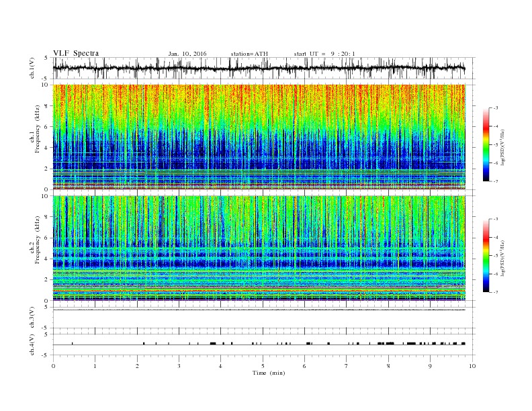This screenshot has width=532, height=411.
Task: Click the 'ch.3(V)' axis label
Action: click(32, 318)
